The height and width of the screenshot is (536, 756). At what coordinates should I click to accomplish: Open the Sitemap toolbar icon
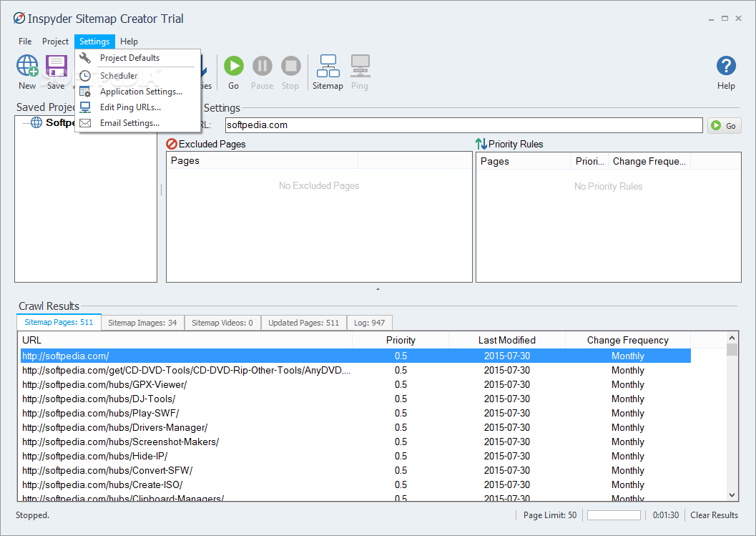click(328, 66)
